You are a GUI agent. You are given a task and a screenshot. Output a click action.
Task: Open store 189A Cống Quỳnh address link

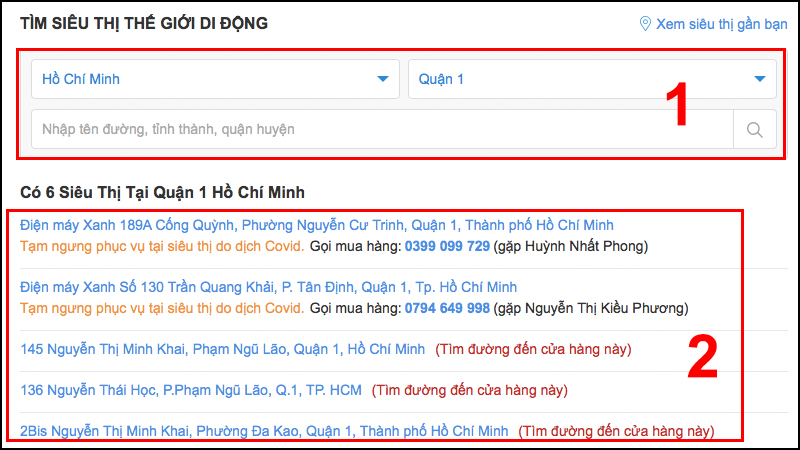tap(316, 225)
